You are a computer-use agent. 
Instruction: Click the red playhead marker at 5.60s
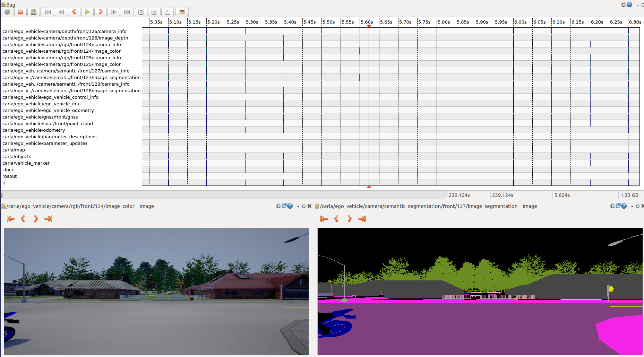pyautogui.click(x=369, y=26)
